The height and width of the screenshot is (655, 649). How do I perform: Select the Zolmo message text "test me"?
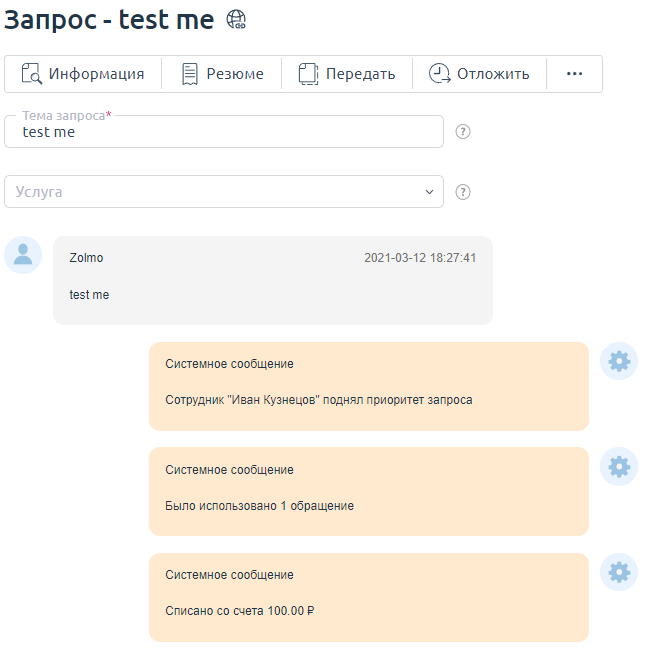(89, 295)
